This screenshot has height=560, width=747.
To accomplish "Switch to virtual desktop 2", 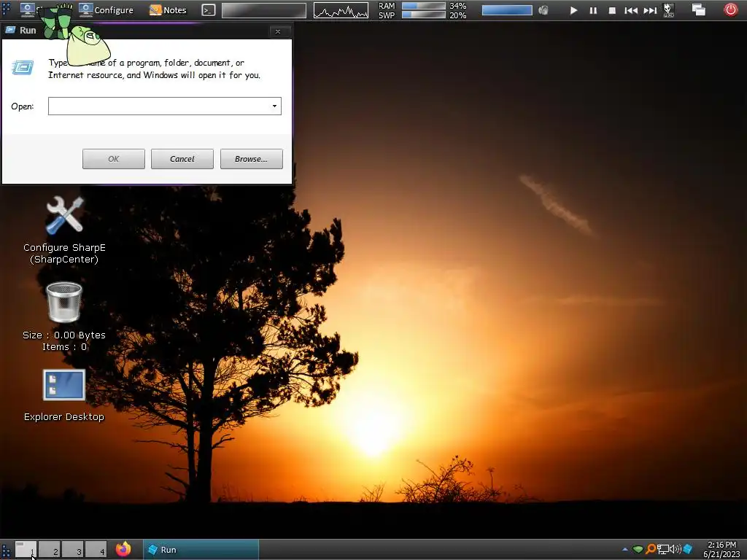I will [49, 550].
